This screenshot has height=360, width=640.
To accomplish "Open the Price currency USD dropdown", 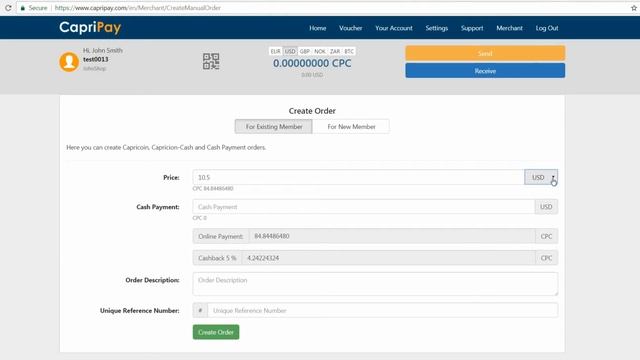I will point(541,177).
